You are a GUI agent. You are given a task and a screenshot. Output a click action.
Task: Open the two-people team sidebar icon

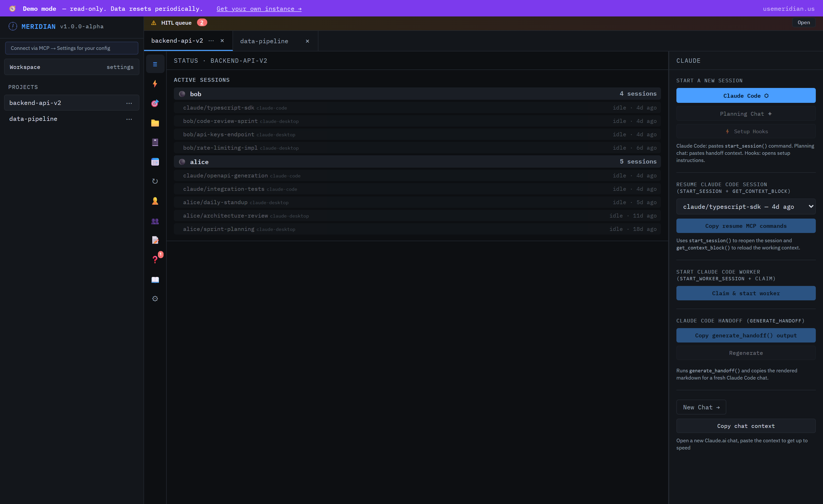pyautogui.click(x=155, y=221)
